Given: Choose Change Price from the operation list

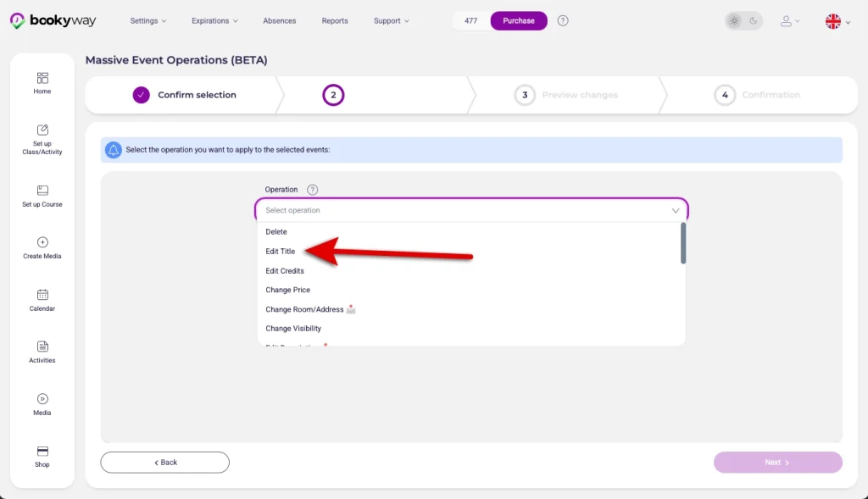Looking at the screenshot, I should (288, 290).
